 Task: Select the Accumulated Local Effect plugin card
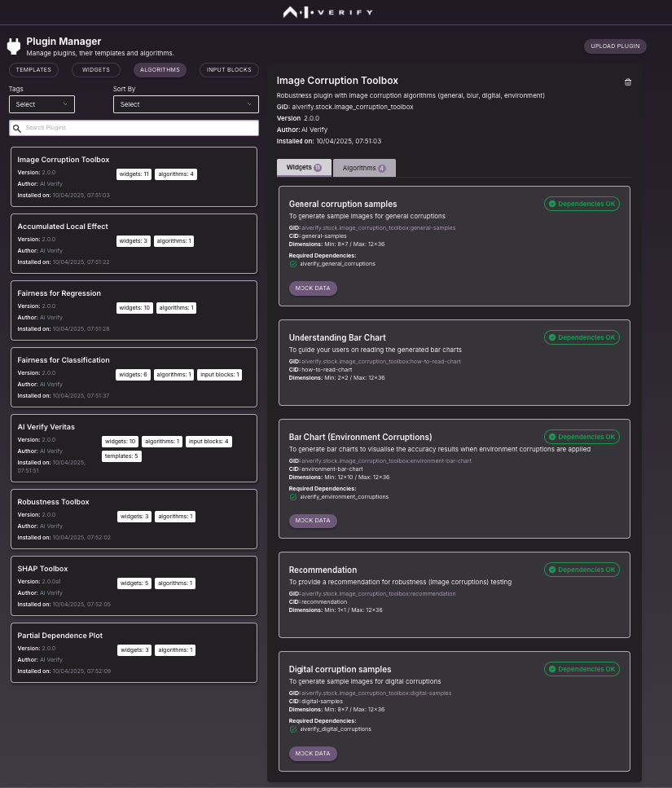[x=134, y=244]
